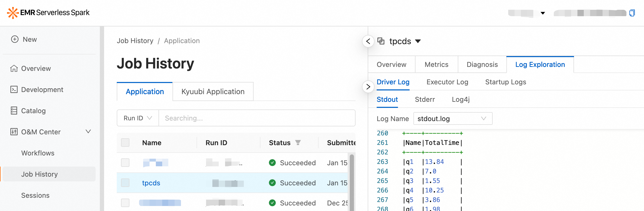Click the Application breadcrumb
Image resolution: width=644 pixels, height=211 pixels.
pos(182,41)
